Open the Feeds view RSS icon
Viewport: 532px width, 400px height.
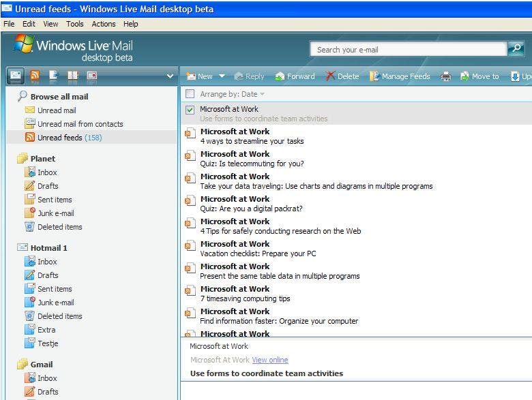pos(35,75)
